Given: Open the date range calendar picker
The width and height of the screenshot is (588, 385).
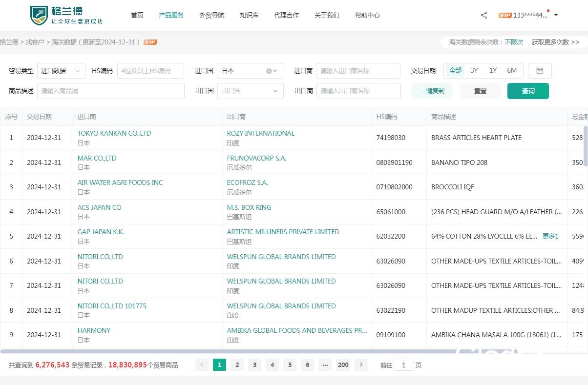Looking at the screenshot, I should coord(540,71).
